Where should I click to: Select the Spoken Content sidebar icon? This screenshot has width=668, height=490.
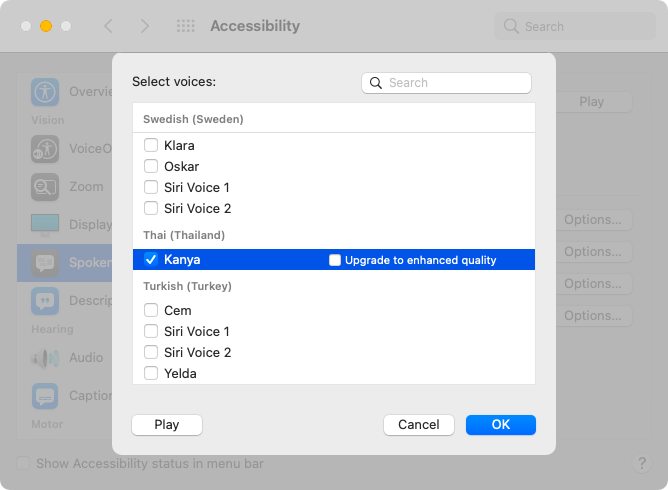coord(45,263)
